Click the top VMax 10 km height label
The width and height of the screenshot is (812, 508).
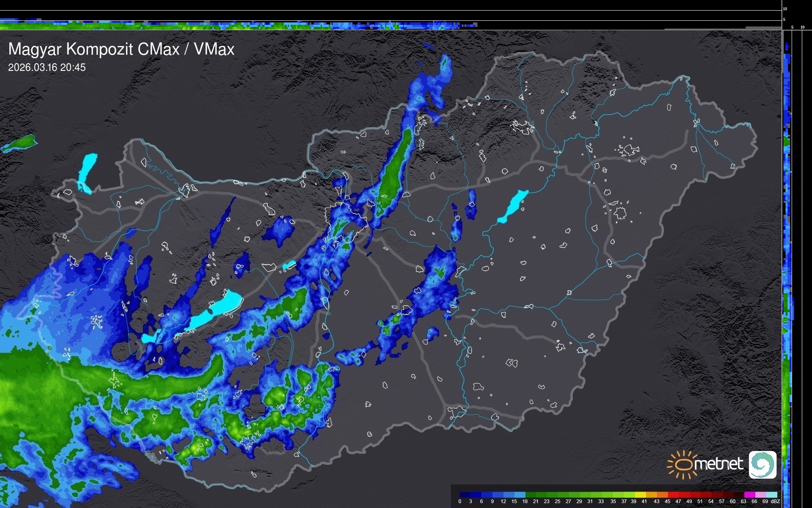(785, 9)
